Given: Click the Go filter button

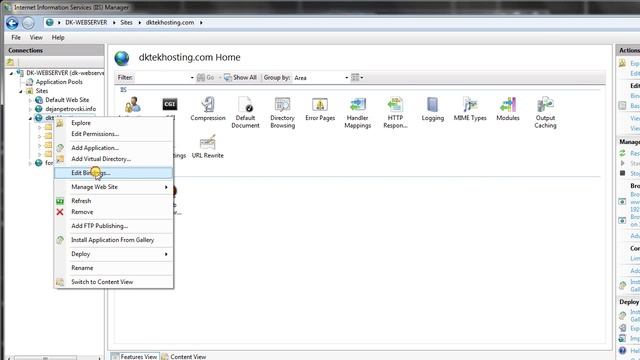Looking at the screenshot, I should click(206, 78).
